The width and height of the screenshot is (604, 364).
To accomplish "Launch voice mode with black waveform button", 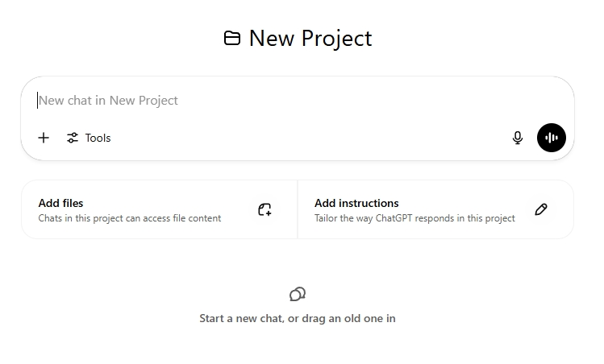I will 552,138.
